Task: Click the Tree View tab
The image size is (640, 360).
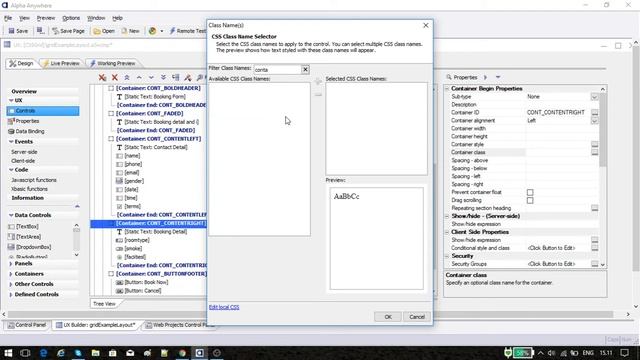Action: click(x=104, y=304)
